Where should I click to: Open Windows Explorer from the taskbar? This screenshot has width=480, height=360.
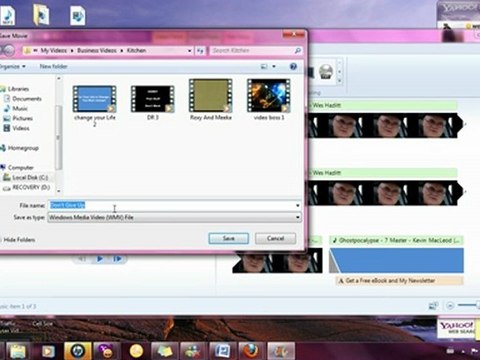pyautogui.click(x=18, y=352)
